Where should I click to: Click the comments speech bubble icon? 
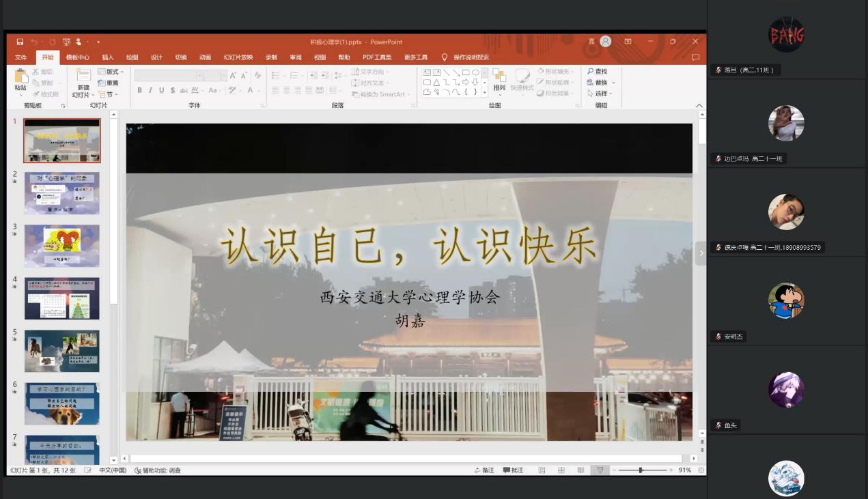click(x=695, y=57)
